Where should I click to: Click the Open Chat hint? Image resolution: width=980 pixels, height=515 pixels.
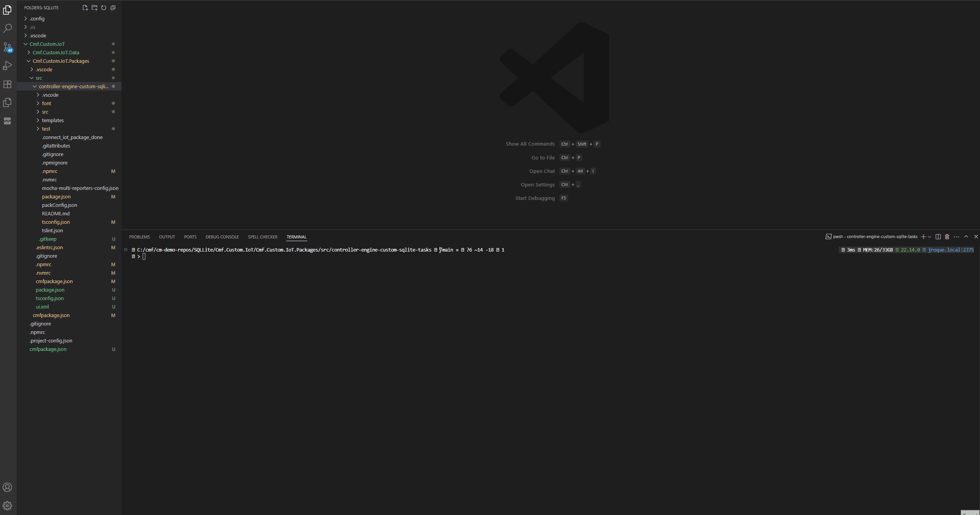tap(542, 171)
